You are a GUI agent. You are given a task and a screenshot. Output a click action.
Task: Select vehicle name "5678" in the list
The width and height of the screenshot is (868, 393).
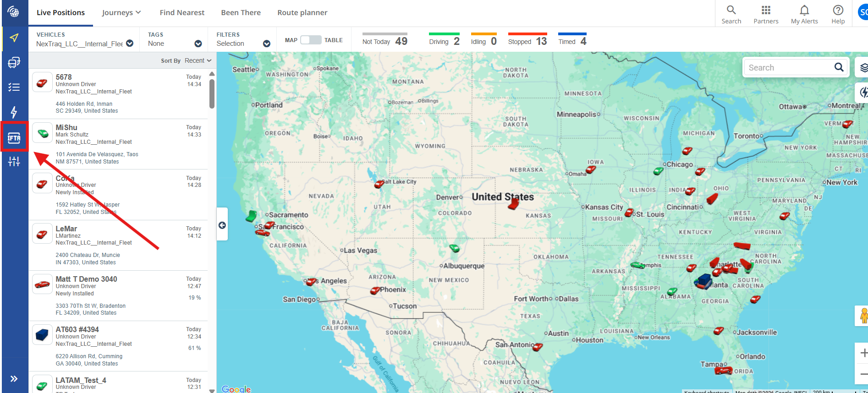[64, 77]
